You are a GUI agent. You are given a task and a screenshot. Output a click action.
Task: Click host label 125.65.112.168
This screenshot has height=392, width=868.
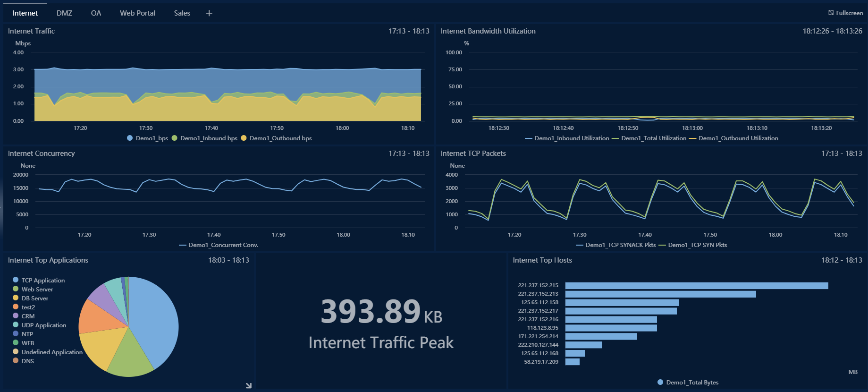[539, 353]
